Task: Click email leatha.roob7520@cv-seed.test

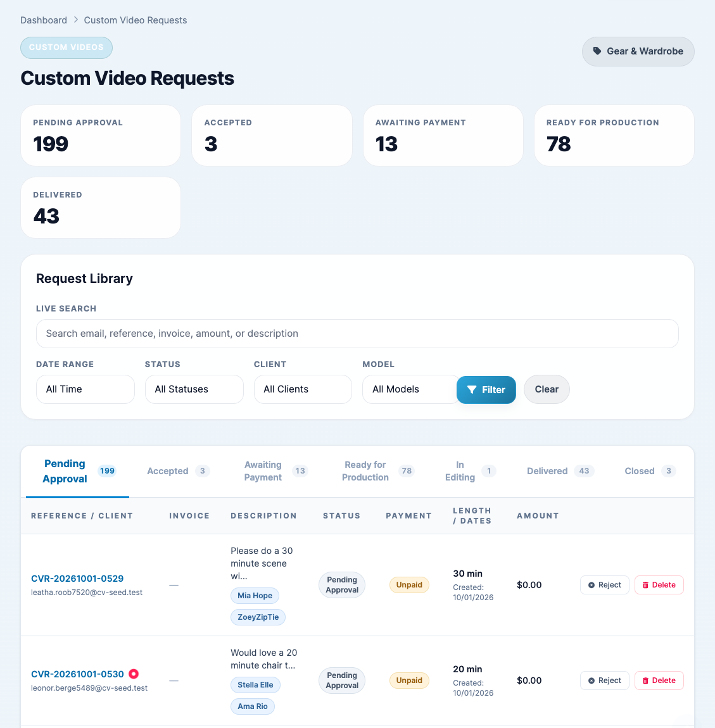Action: pos(87,593)
